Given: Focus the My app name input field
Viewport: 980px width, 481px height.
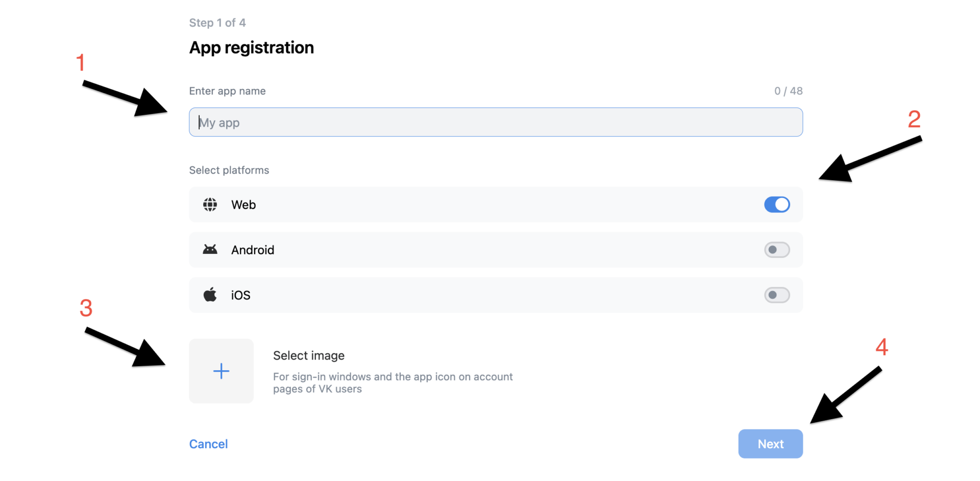Looking at the screenshot, I should point(495,123).
